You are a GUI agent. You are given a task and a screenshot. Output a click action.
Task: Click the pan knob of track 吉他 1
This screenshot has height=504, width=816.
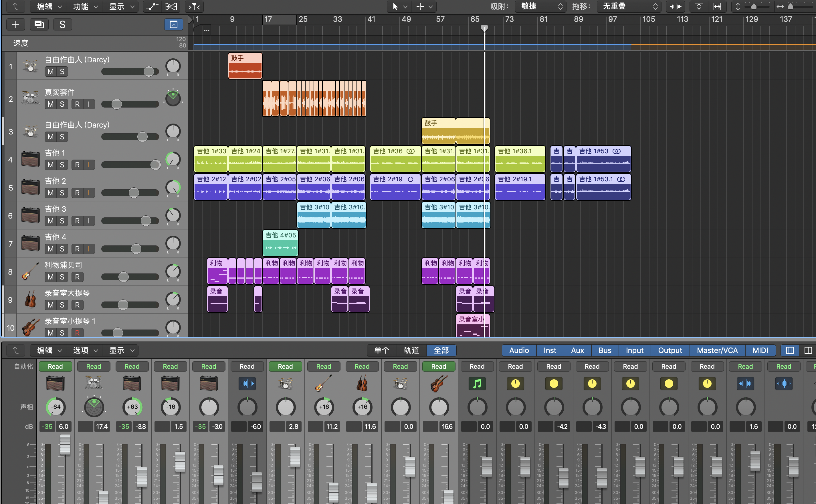(x=173, y=159)
